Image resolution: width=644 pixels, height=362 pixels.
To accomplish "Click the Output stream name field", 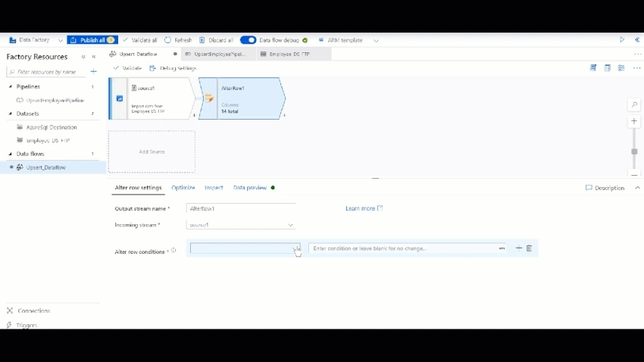I will (241, 208).
